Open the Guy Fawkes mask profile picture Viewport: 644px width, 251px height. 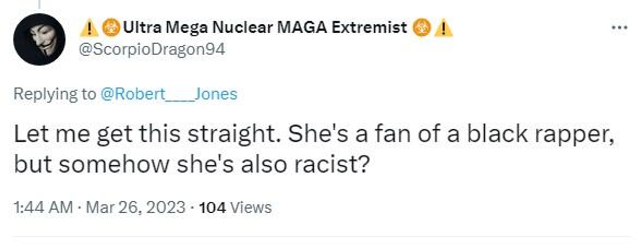pyautogui.click(x=39, y=39)
